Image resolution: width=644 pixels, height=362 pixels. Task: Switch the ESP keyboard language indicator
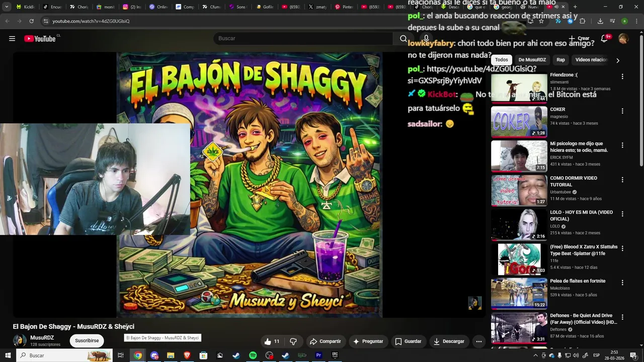point(596,355)
